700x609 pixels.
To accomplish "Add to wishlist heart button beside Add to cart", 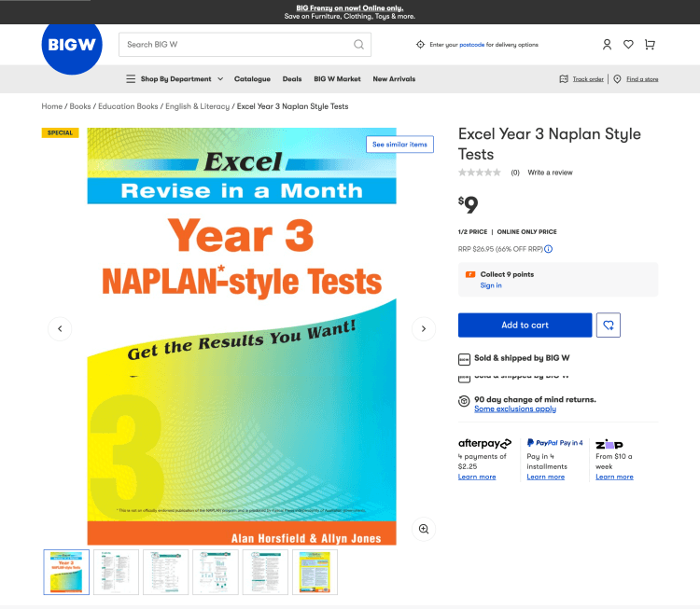I will pos(608,325).
